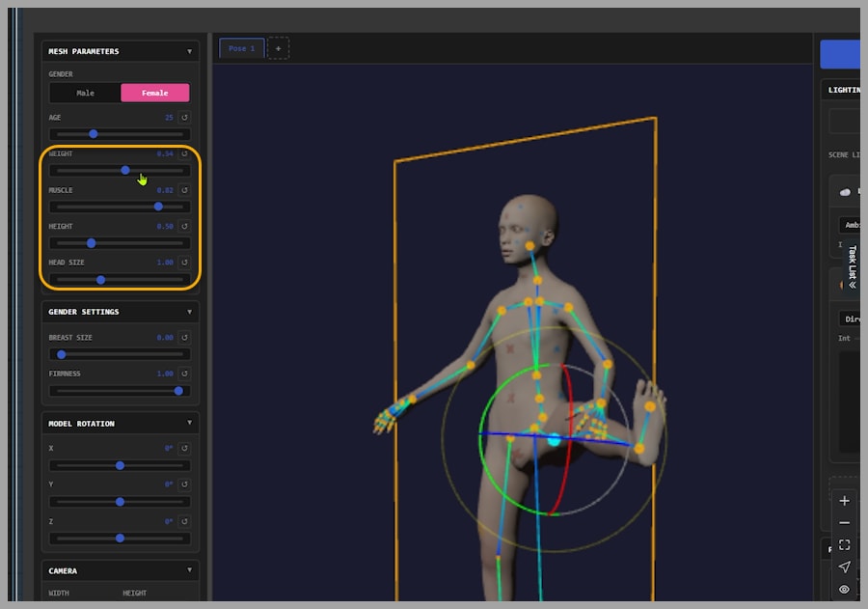This screenshot has height=609, width=868.
Task: Reset the Weight parameter
Action: coord(184,153)
